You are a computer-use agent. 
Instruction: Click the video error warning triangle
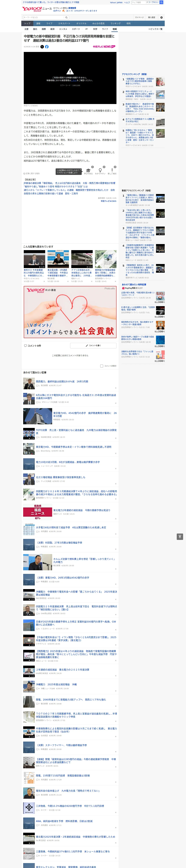(70, 71)
